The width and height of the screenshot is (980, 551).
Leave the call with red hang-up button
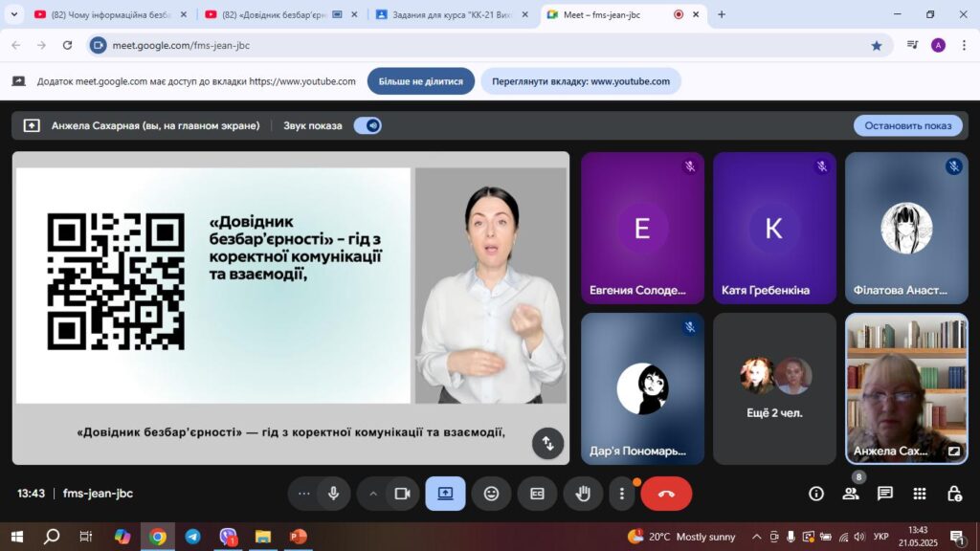click(666, 494)
